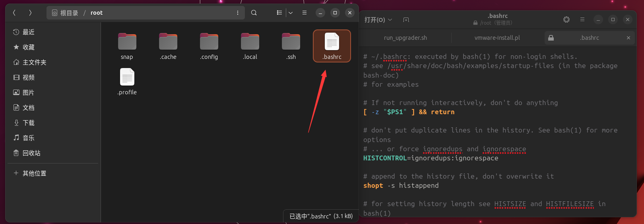644x224 pixels.
Task: Open the .cache folder
Action: click(168, 46)
